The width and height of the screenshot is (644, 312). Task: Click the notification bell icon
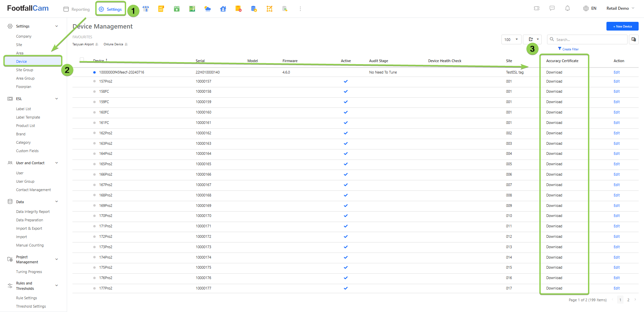point(568,8)
